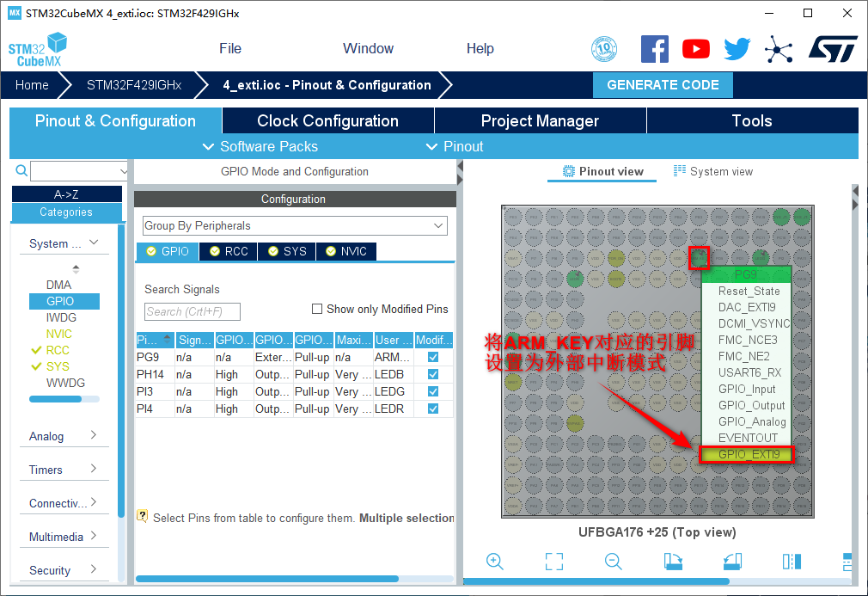Click the GENERATE CODE button
Screen dimensions: 868x596
tap(663, 85)
